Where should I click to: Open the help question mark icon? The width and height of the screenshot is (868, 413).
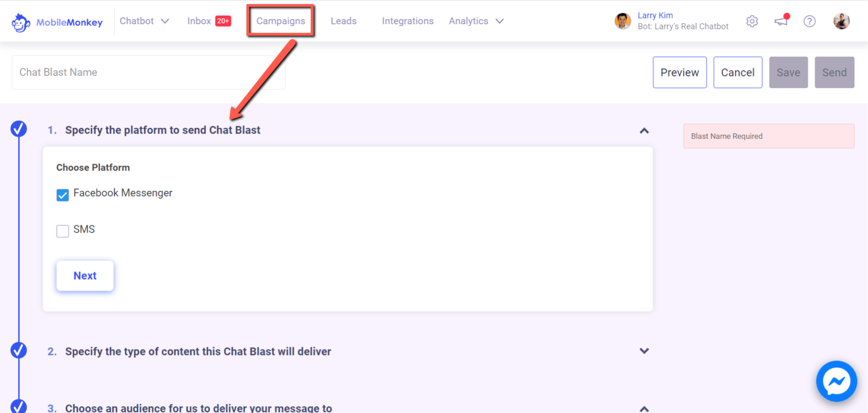810,21
